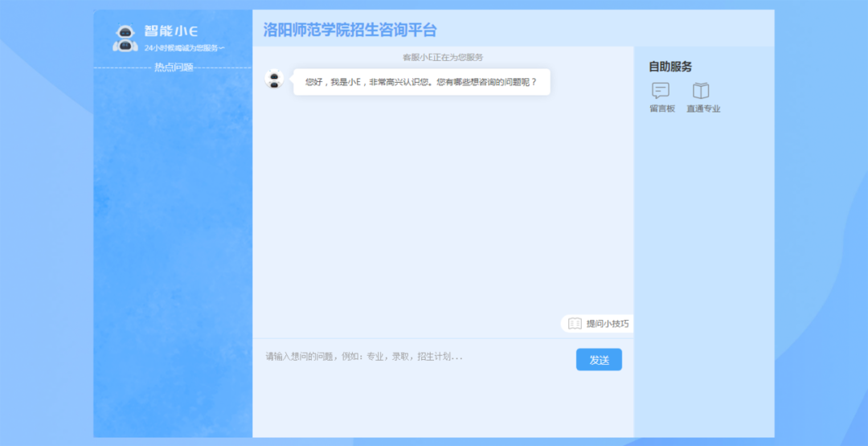Image resolution: width=868 pixels, height=446 pixels.
Task: Click the 24小时 service slogan text
Action: pos(184,48)
